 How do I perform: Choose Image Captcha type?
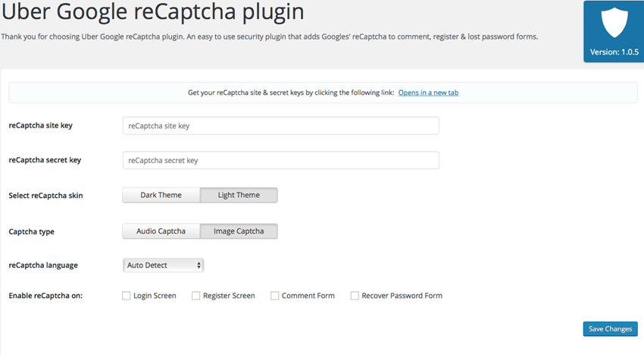pyautogui.click(x=239, y=231)
